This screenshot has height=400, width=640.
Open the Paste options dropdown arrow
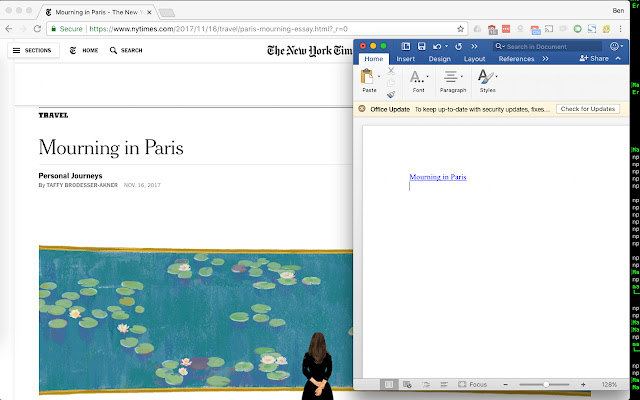(379, 76)
